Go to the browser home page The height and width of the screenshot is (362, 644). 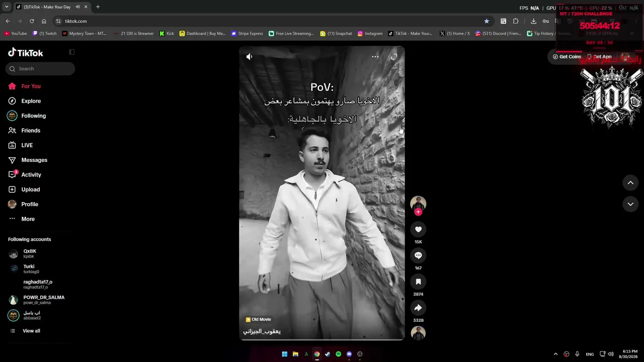(x=44, y=21)
